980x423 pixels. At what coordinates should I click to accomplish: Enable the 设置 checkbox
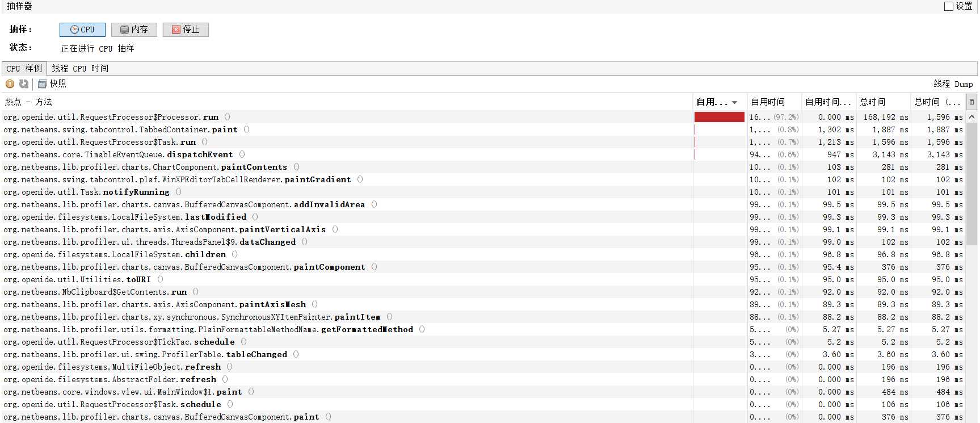[949, 6]
